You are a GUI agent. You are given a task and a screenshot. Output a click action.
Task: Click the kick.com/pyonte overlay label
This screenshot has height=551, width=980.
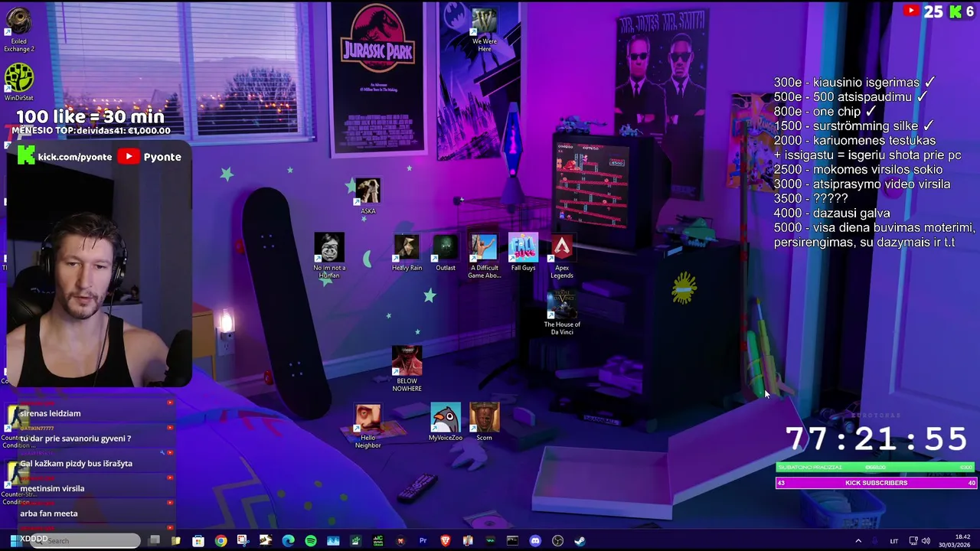[x=65, y=157]
